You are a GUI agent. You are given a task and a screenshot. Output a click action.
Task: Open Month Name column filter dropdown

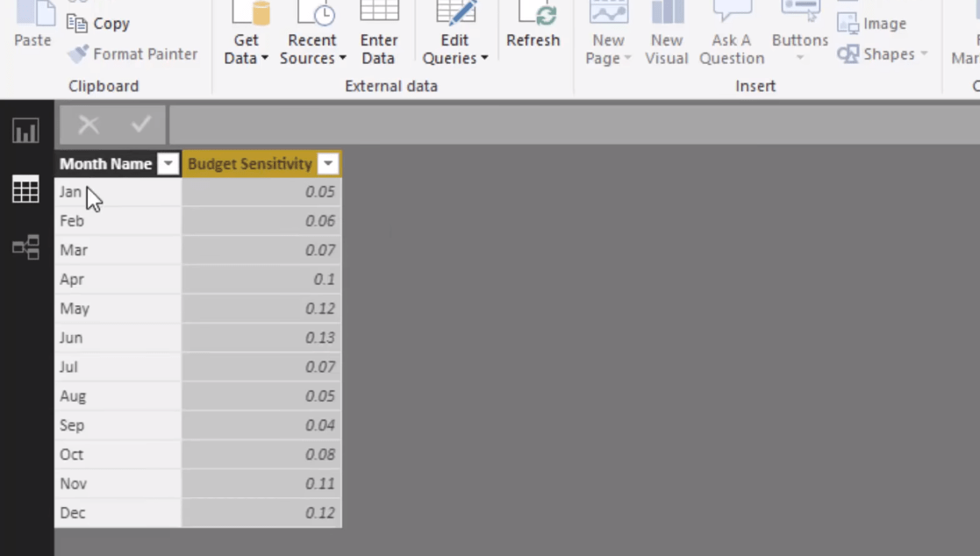pyautogui.click(x=168, y=164)
